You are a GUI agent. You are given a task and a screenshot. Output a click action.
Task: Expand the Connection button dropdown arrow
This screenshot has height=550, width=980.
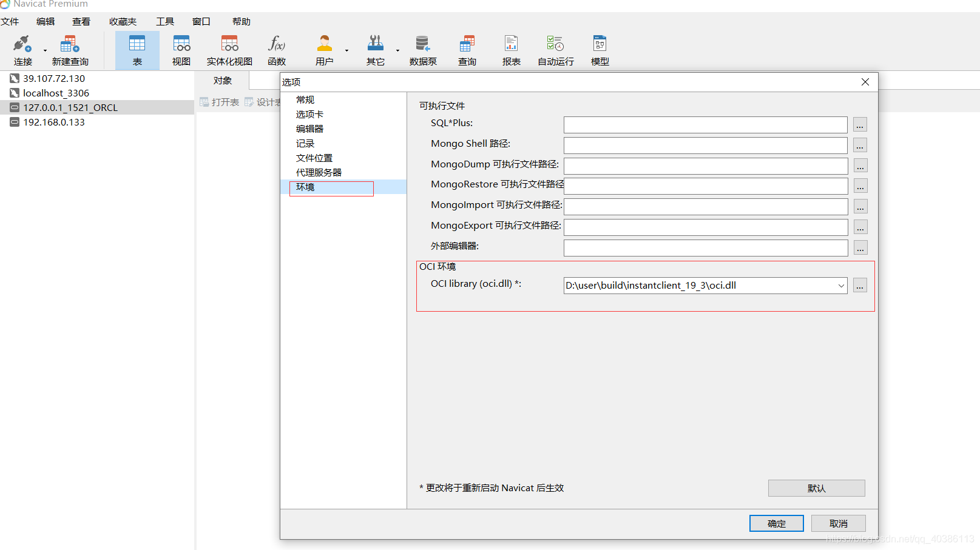click(45, 50)
